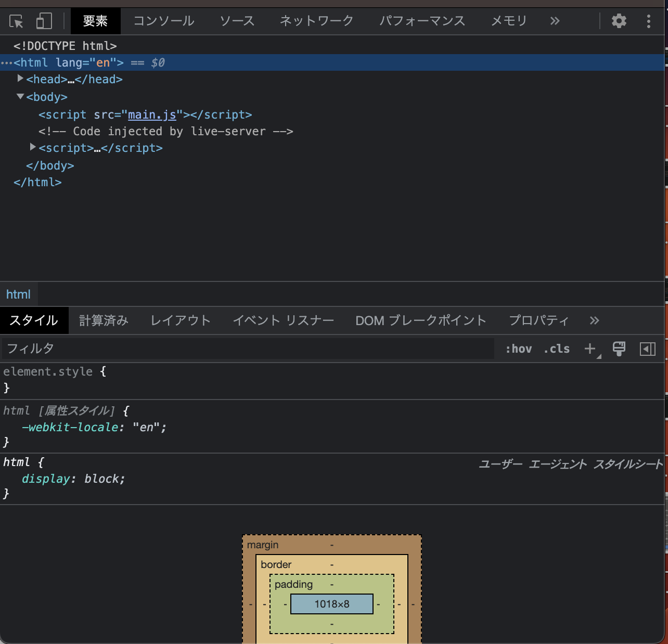Image resolution: width=668 pixels, height=644 pixels.
Task: Toggle the device toolbar emulation icon
Action: (43, 21)
